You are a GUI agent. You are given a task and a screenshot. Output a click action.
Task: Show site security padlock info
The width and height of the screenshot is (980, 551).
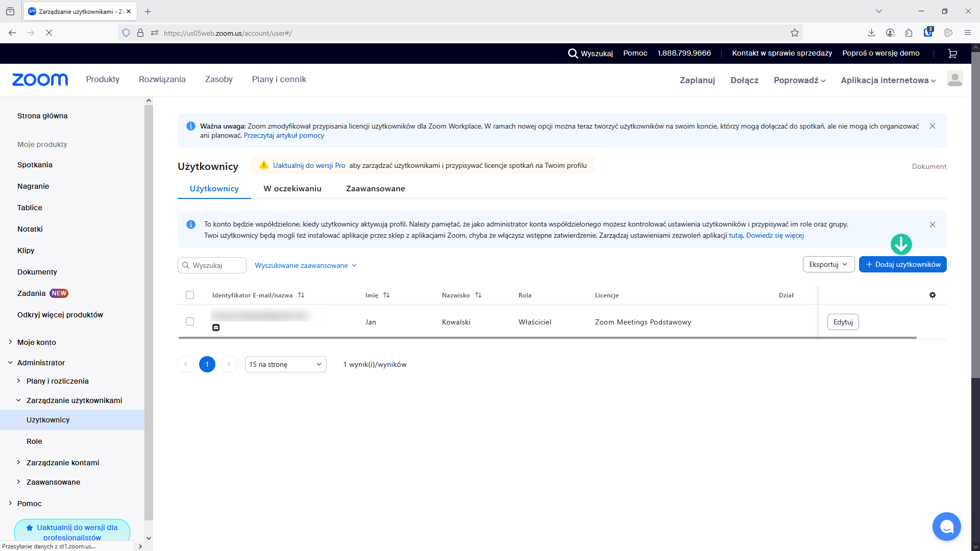coord(140,33)
